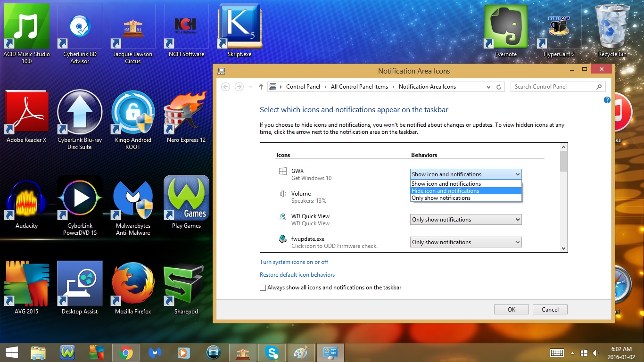The image size is (644, 362).
Task: Open the touch keyboard tray icon
Action: 557,353
